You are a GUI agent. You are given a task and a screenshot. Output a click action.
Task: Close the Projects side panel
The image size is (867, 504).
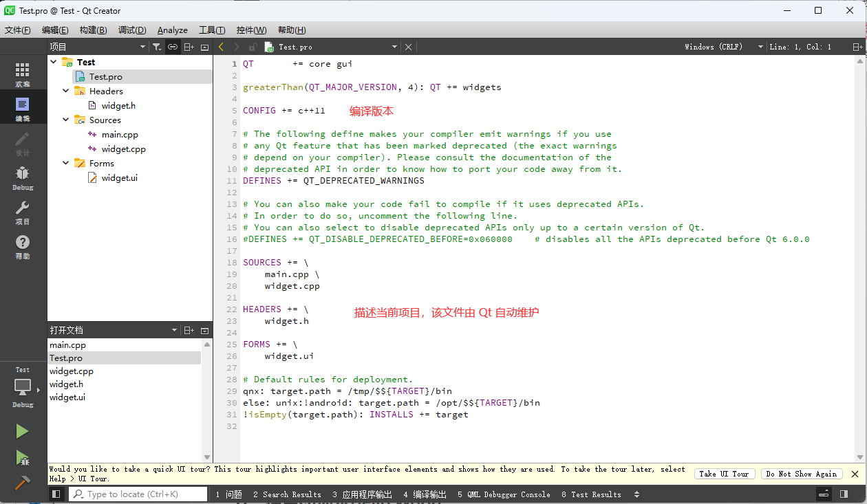coord(204,47)
